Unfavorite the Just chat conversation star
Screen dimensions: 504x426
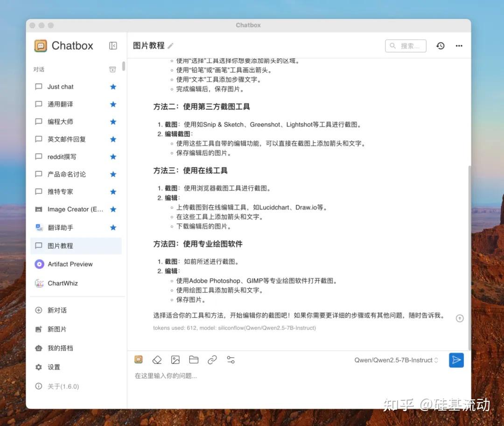pos(113,86)
